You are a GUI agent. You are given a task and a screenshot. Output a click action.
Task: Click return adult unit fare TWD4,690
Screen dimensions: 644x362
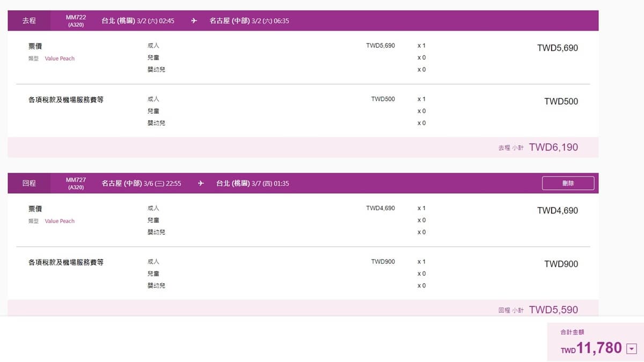point(380,208)
